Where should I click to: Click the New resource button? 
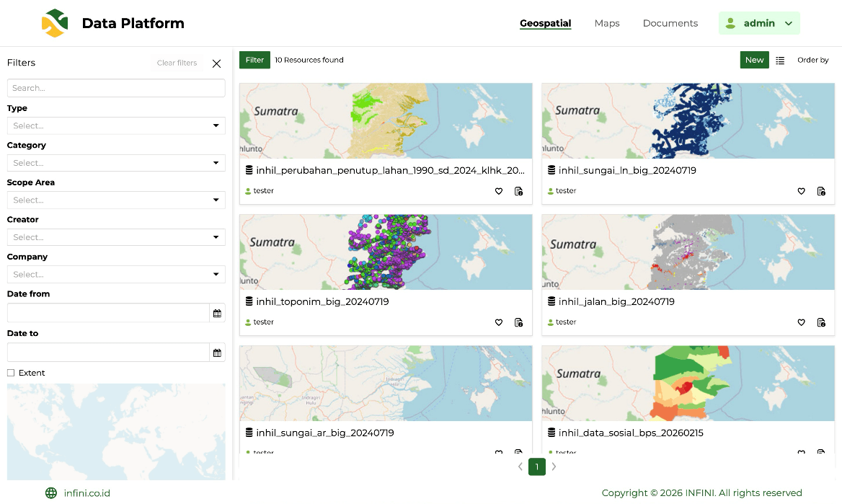[x=755, y=60]
